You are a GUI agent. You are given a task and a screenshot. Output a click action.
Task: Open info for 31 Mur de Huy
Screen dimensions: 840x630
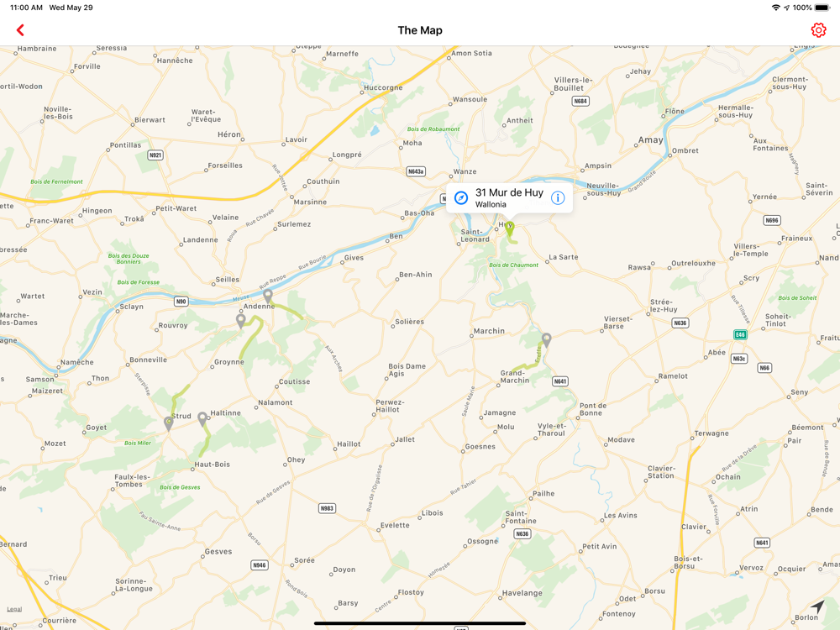click(x=558, y=198)
